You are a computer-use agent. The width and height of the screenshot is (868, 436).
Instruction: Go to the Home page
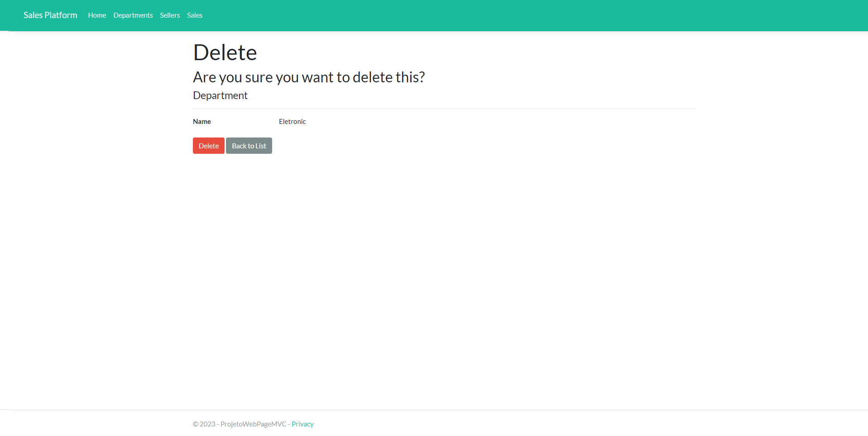96,15
